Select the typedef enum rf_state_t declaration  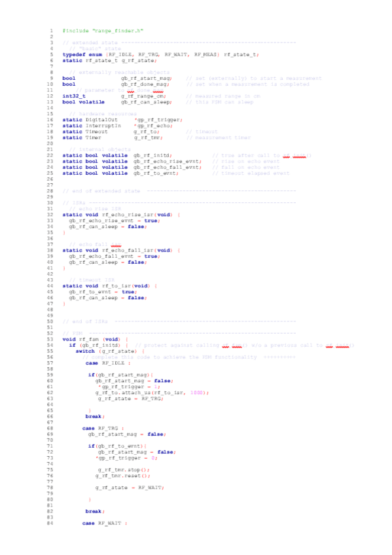point(160,54)
